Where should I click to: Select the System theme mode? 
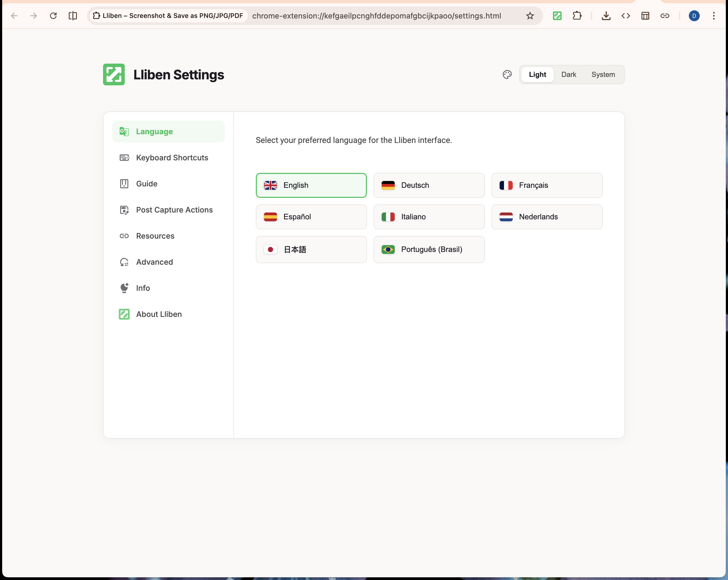(x=603, y=74)
